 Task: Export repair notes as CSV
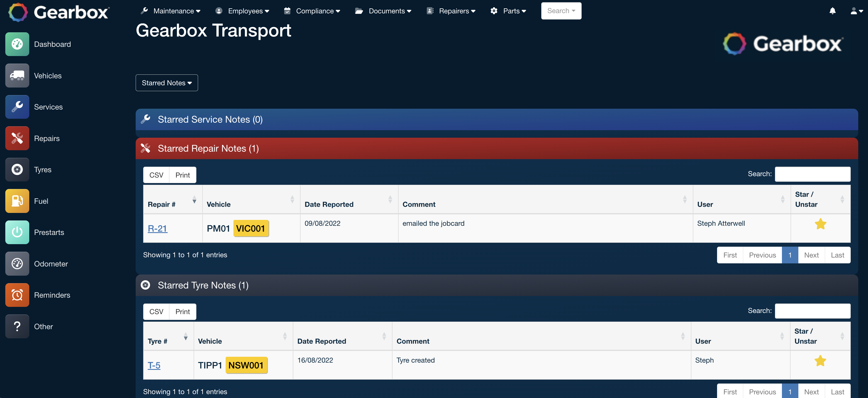[x=156, y=175]
